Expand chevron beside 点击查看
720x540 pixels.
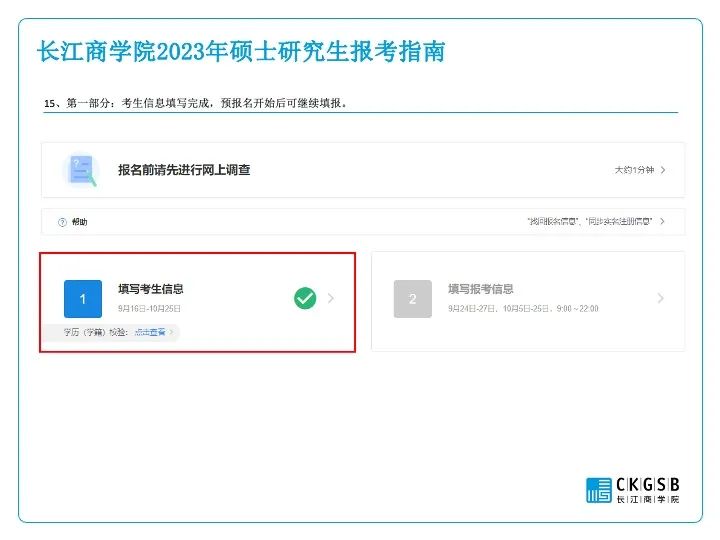[171, 332]
